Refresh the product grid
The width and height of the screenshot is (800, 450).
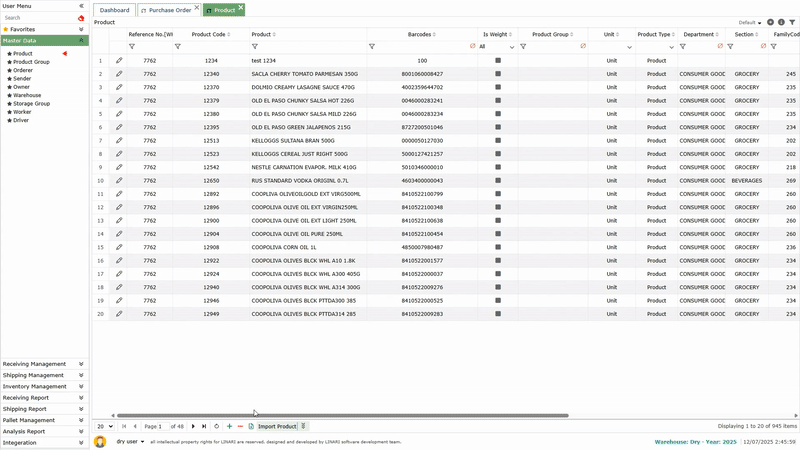pos(216,426)
